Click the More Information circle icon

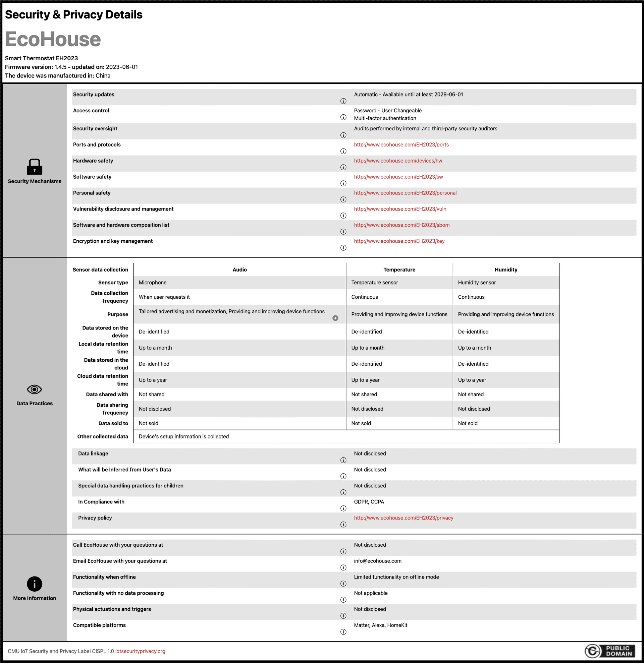coord(34,584)
